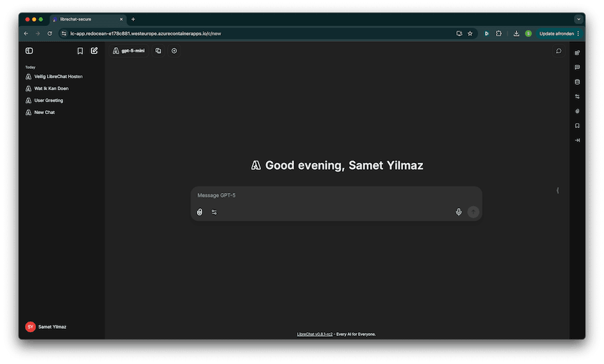
Task: Open the browser extensions puzzle icon
Action: pos(499,34)
